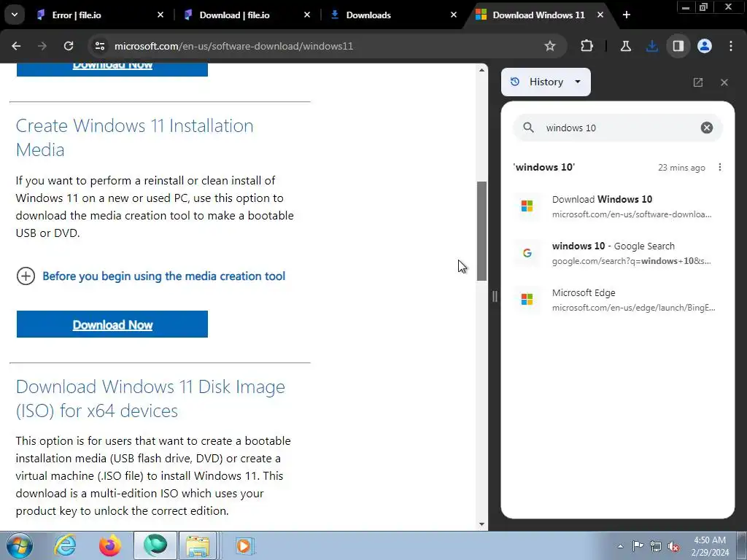
Task: Open the History side panel dropdown
Action: pyautogui.click(x=546, y=82)
